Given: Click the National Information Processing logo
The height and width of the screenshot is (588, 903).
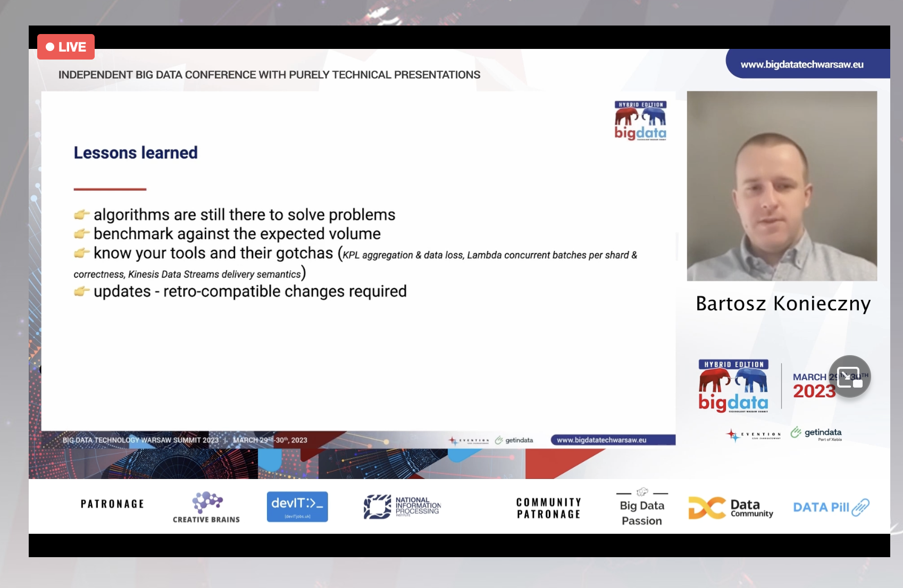Looking at the screenshot, I should 403,507.
